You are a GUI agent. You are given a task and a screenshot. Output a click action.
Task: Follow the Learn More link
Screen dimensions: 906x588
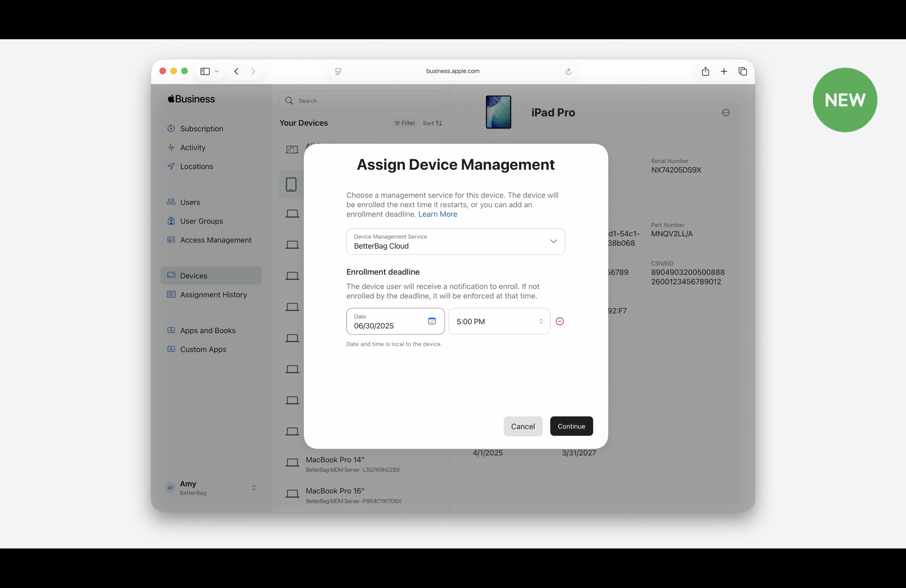coord(438,214)
